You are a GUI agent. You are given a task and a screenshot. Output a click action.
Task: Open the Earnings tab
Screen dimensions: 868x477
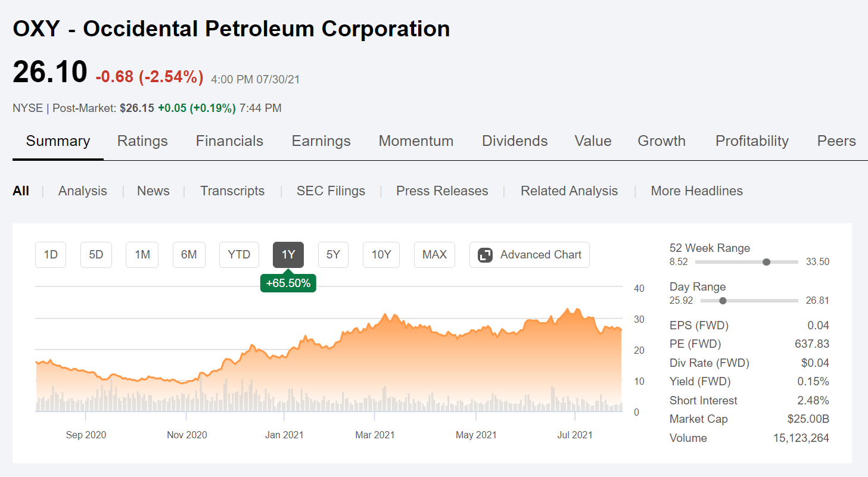coord(321,141)
